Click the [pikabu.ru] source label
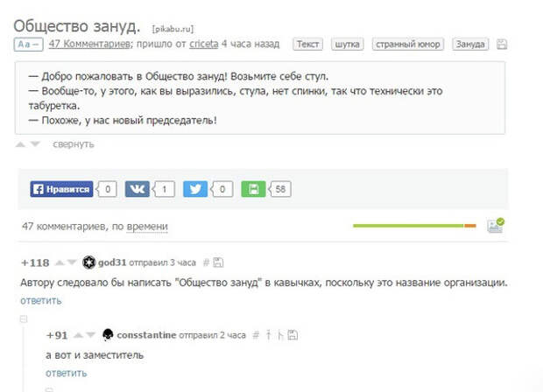 pyautogui.click(x=173, y=29)
